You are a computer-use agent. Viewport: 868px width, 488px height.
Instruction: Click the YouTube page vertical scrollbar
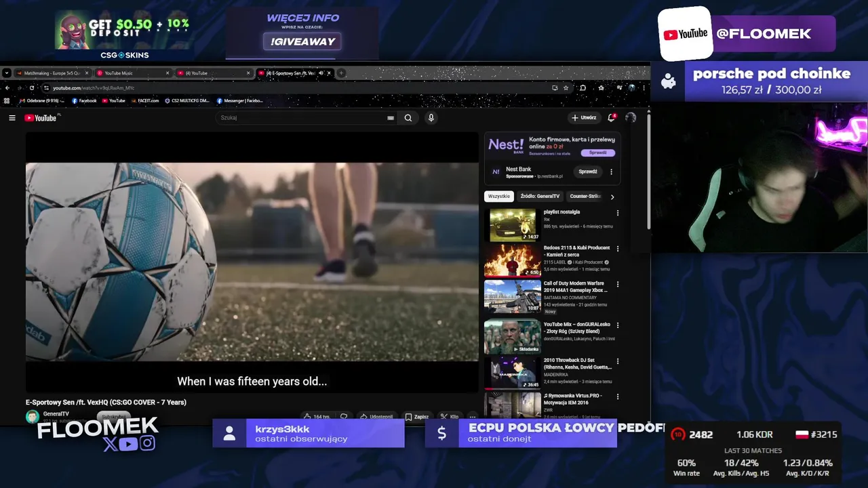[648, 172]
